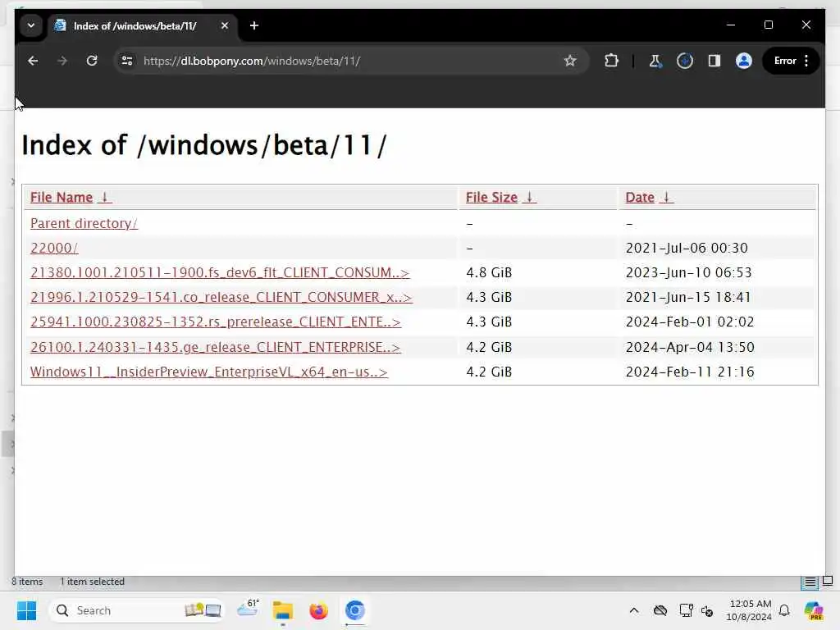Download the 25941.1000.230825-1352 rs_prerelease file
Viewport: 840px width, 630px height.
tap(216, 322)
